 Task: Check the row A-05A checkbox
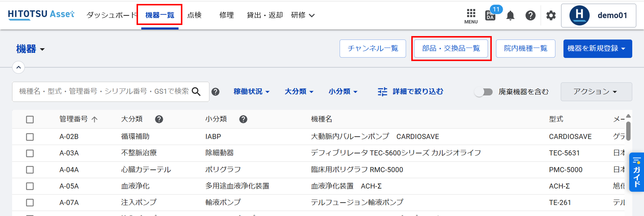pos(30,186)
